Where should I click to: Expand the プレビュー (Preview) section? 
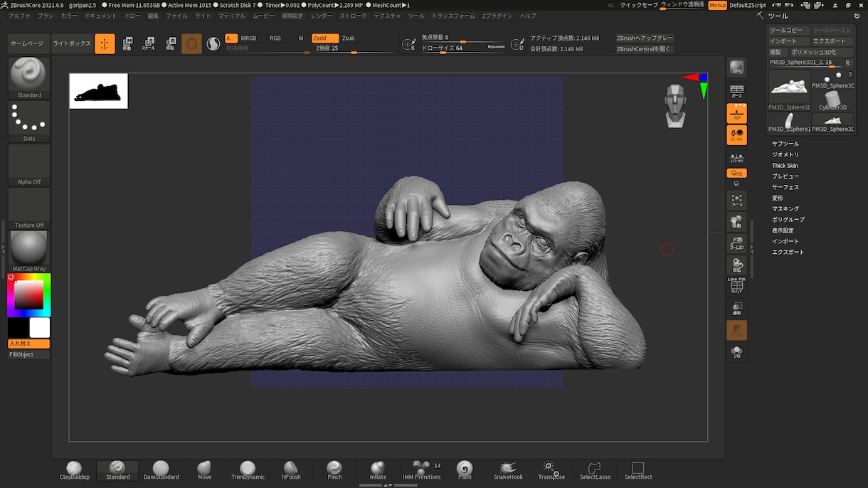click(x=785, y=176)
